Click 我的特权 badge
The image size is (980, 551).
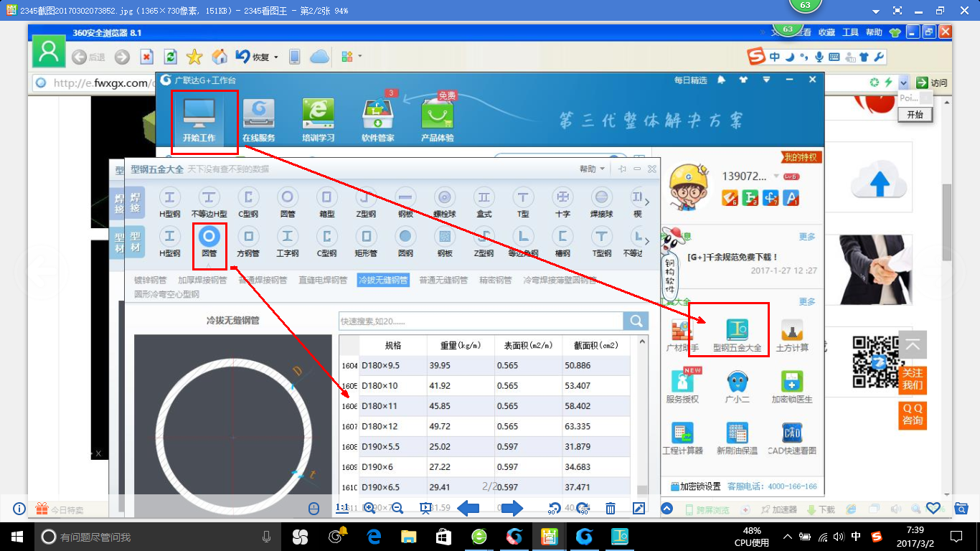(802, 157)
